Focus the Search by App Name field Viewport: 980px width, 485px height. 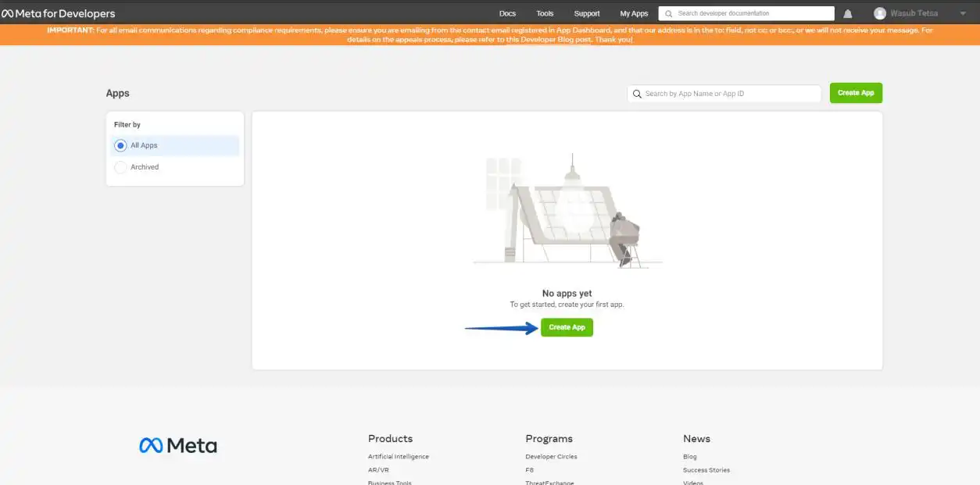(x=724, y=94)
